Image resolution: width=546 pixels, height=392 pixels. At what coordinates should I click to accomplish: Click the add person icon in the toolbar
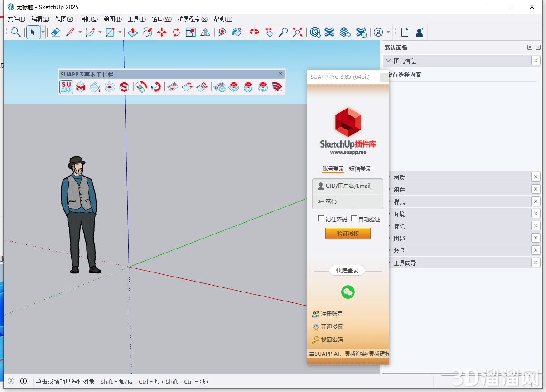(x=419, y=32)
